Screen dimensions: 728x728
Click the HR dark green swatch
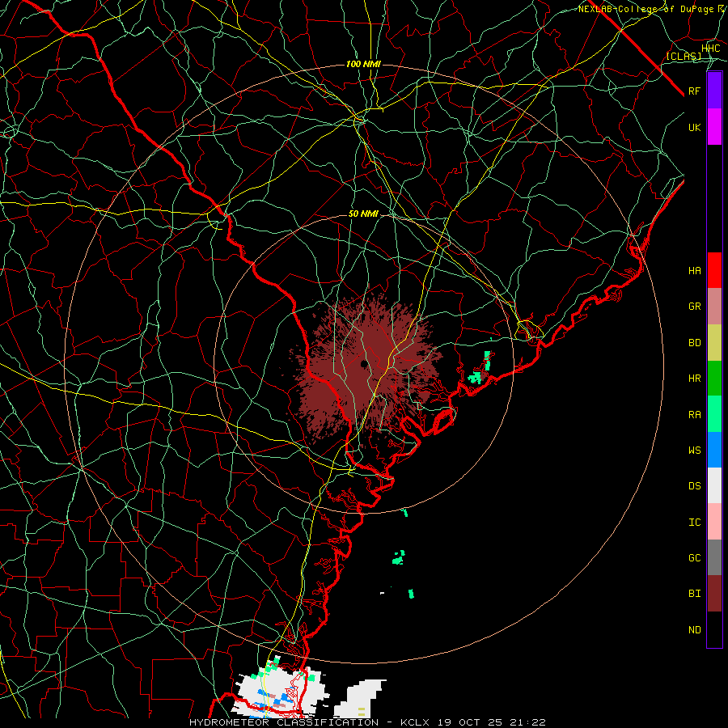[714, 379]
